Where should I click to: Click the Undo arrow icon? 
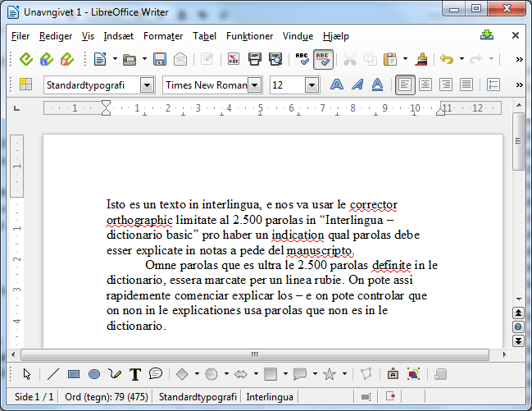pyautogui.click(x=447, y=59)
